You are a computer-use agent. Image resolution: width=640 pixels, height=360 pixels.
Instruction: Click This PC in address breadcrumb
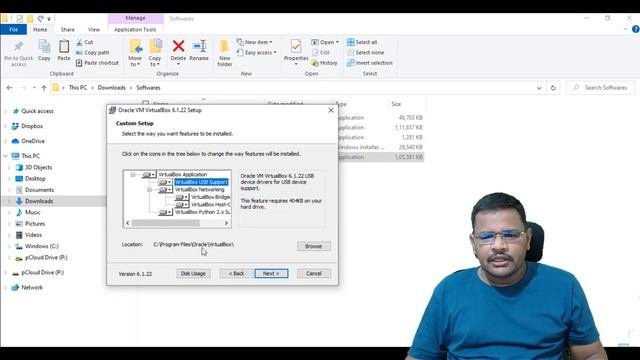(78, 88)
